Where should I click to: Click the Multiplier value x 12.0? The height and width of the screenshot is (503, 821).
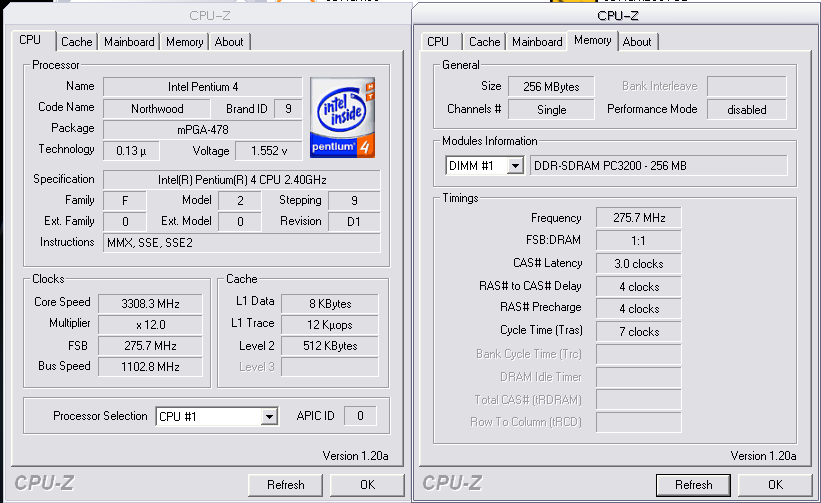click(150, 325)
